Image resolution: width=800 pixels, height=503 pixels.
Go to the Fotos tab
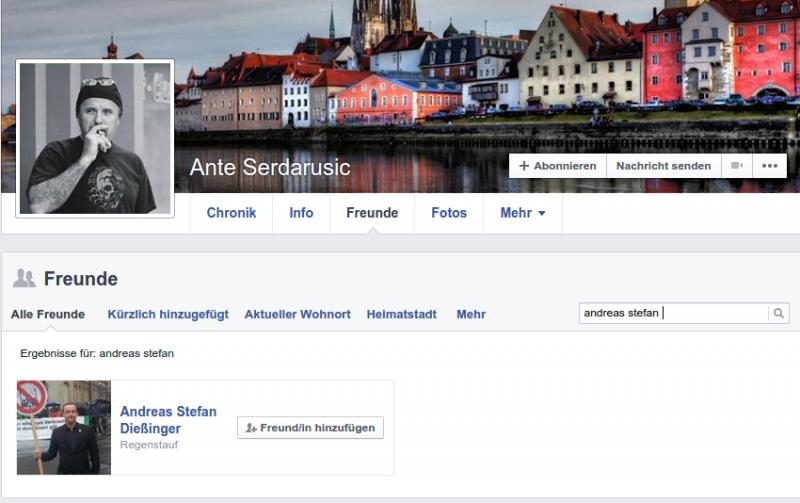(x=449, y=213)
